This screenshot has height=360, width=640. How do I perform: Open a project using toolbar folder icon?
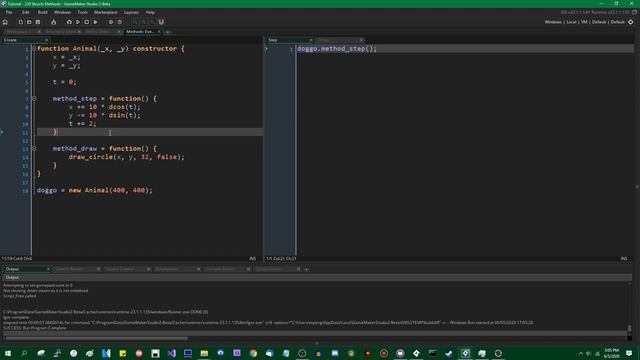(29, 22)
